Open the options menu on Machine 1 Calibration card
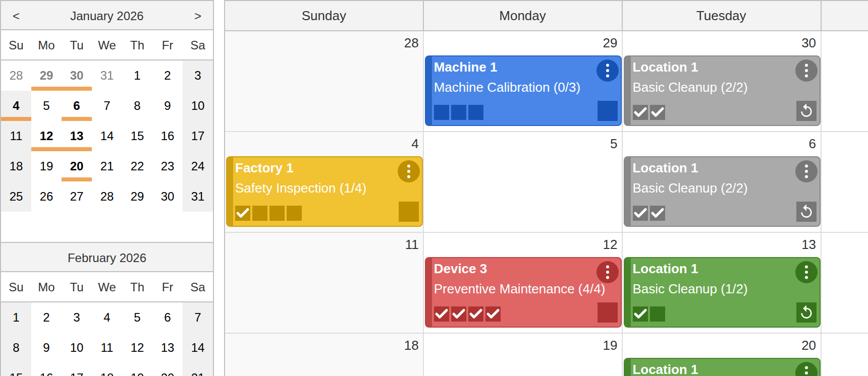Image resolution: width=868 pixels, height=376 pixels. 608,71
